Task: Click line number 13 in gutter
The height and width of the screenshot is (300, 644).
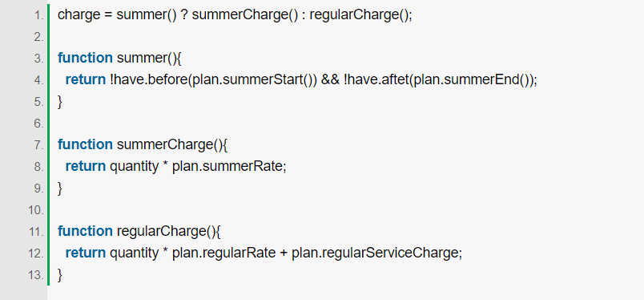Action: click(36, 275)
